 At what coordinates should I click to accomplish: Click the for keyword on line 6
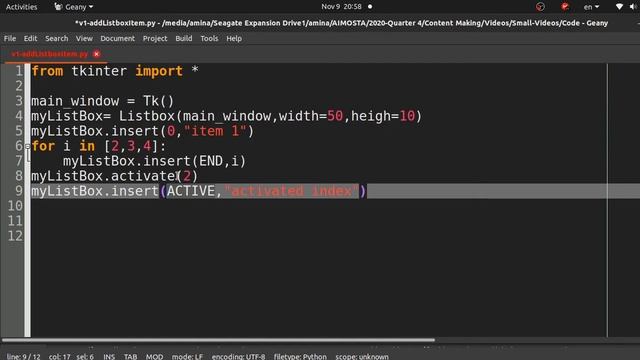coord(43,146)
